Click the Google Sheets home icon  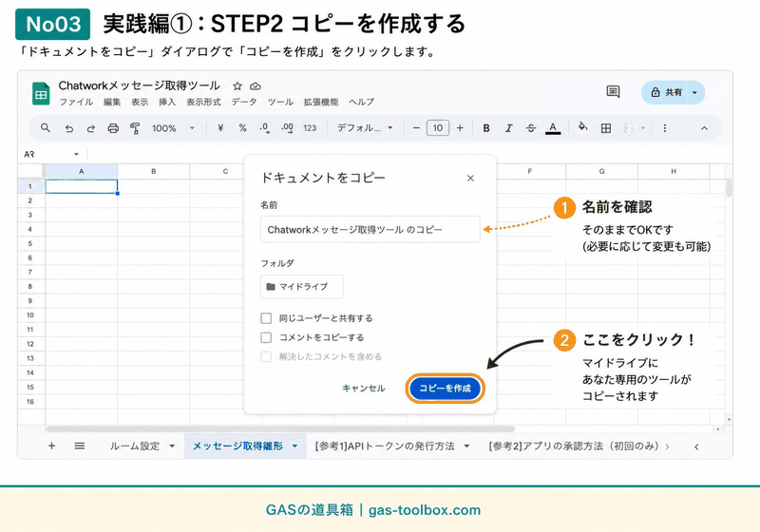tap(41, 93)
